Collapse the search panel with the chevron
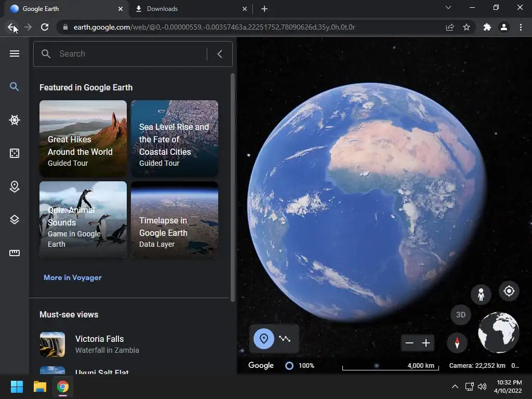Image resolution: width=532 pixels, height=399 pixels. pyautogui.click(x=220, y=54)
